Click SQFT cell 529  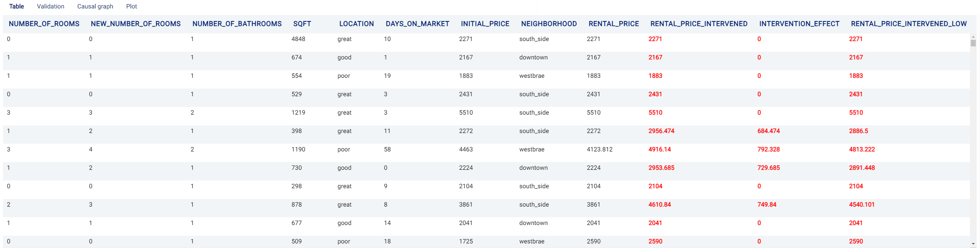296,94
